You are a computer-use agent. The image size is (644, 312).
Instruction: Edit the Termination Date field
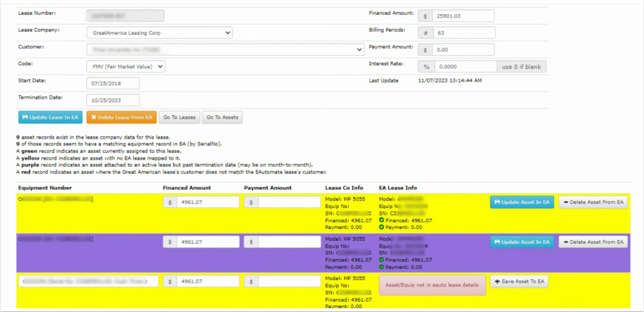click(113, 100)
